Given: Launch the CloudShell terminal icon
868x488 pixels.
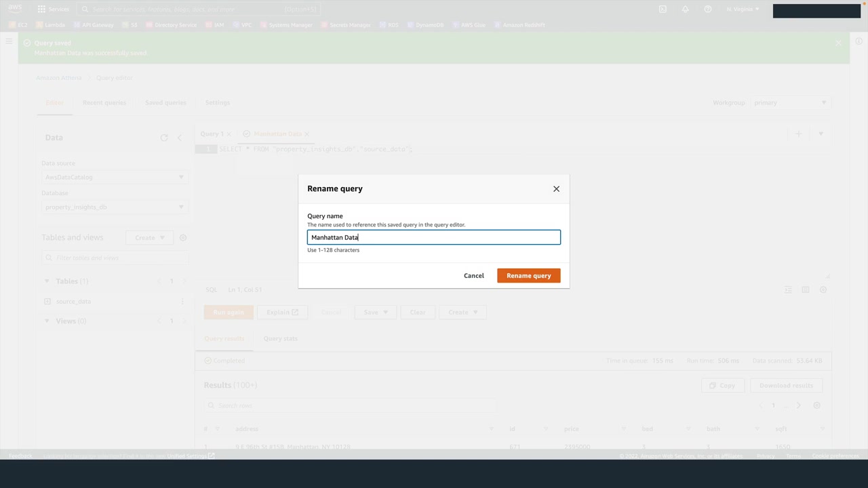Looking at the screenshot, I should pos(663,9).
